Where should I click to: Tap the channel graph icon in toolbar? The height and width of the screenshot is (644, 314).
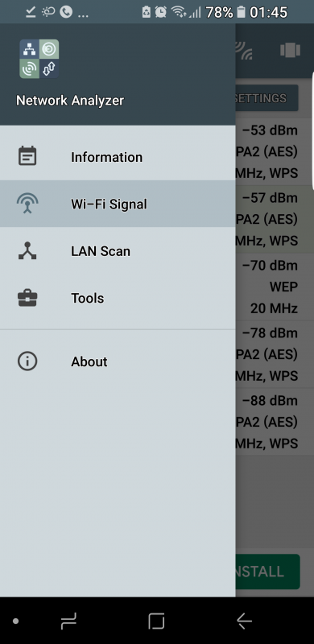pyautogui.click(x=290, y=51)
